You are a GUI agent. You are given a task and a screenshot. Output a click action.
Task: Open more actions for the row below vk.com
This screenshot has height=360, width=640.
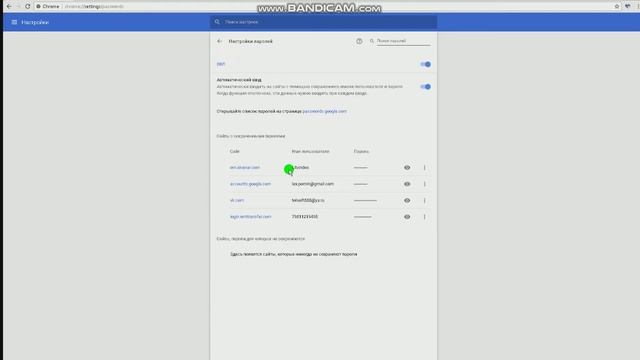pyautogui.click(x=424, y=217)
